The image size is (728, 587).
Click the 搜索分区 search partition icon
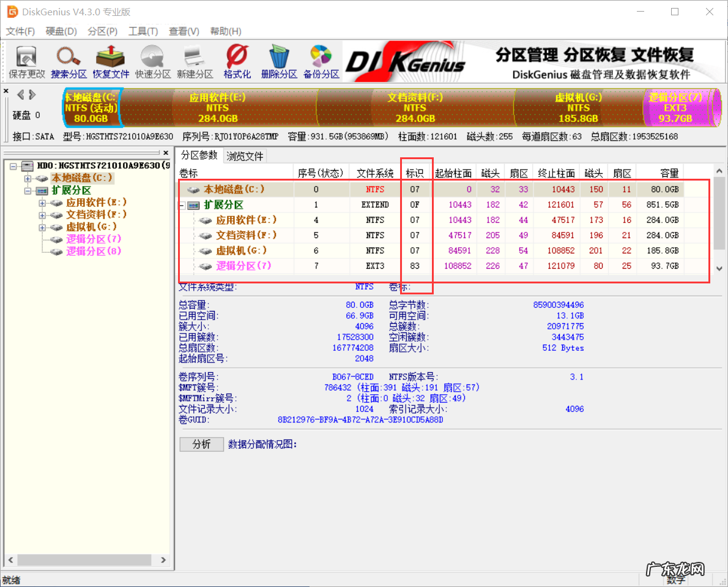point(69,62)
